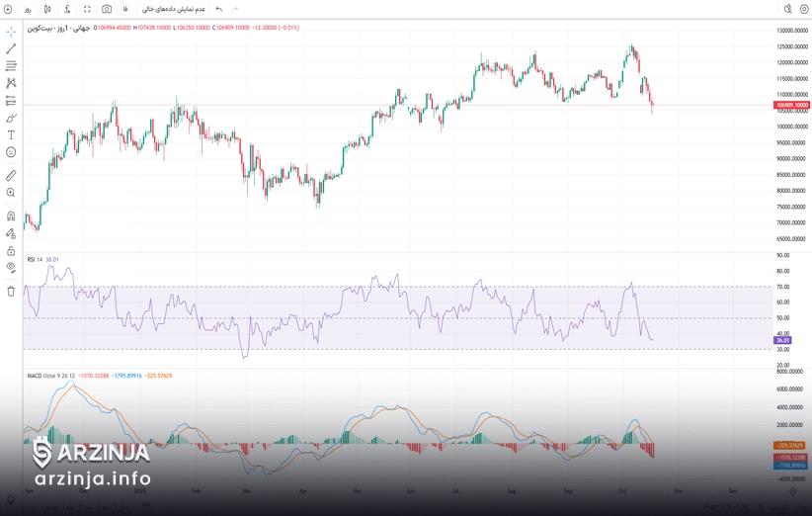Open the language selector dropdown
The width and height of the screenshot is (812, 516).
click(x=125, y=9)
